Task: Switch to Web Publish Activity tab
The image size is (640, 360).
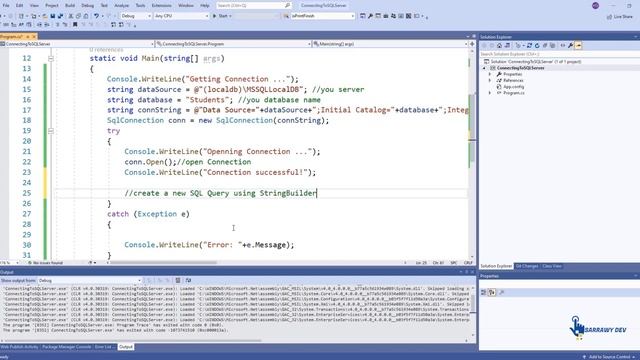Action: [x=19, y=347]
